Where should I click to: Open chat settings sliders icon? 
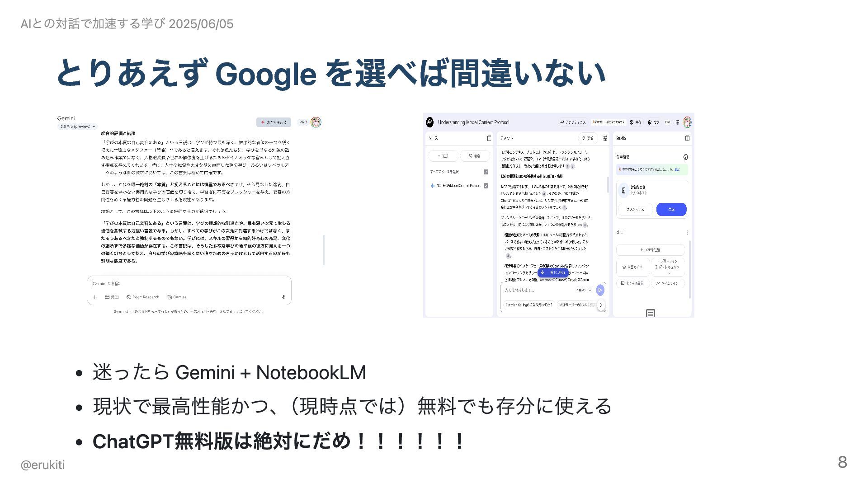[x=605, y=138]
